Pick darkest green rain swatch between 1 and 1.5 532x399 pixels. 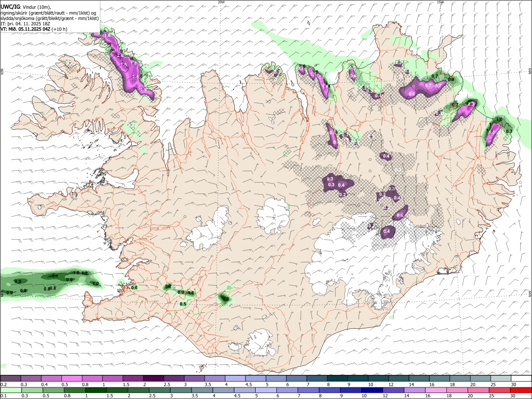96,390
